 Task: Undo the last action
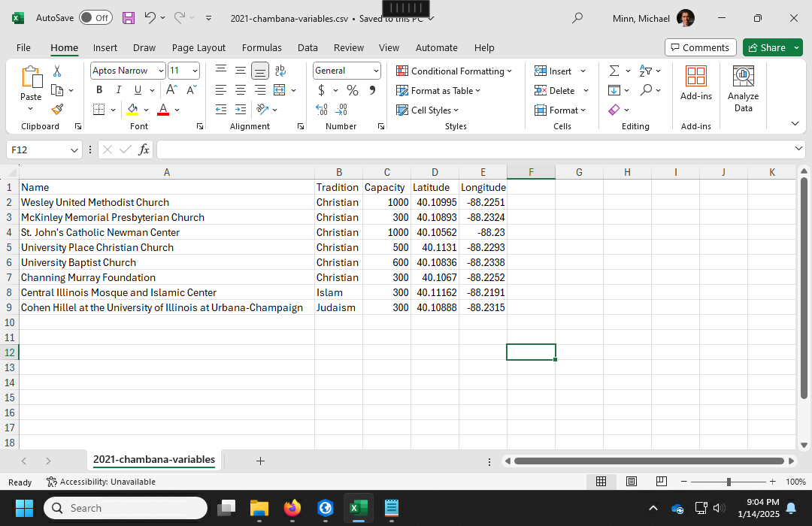pos(150,17)
